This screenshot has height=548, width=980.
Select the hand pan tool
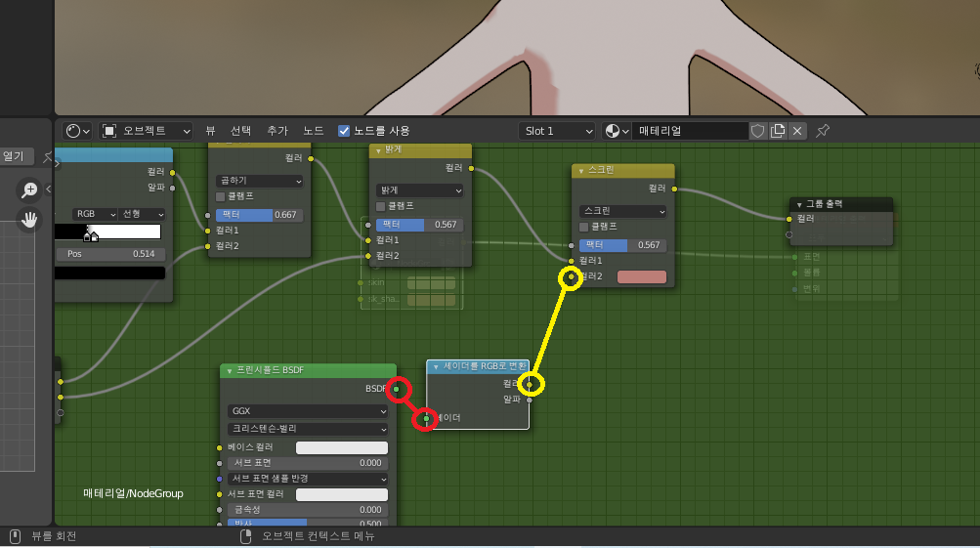28,220
